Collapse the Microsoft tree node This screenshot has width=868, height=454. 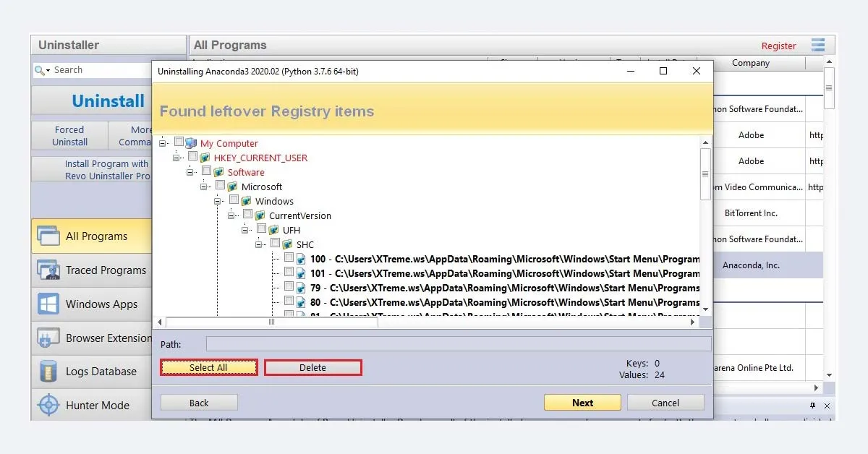[x=205, y=187]
